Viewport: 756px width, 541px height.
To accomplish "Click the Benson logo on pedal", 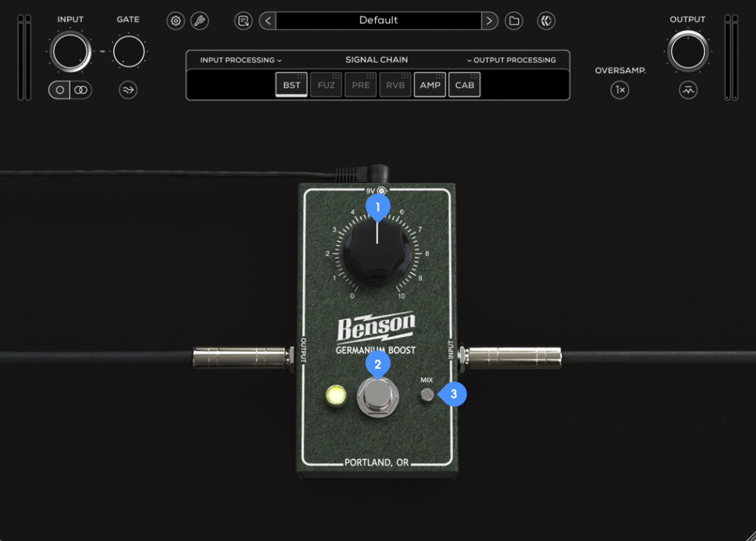I will coord(376,326).
